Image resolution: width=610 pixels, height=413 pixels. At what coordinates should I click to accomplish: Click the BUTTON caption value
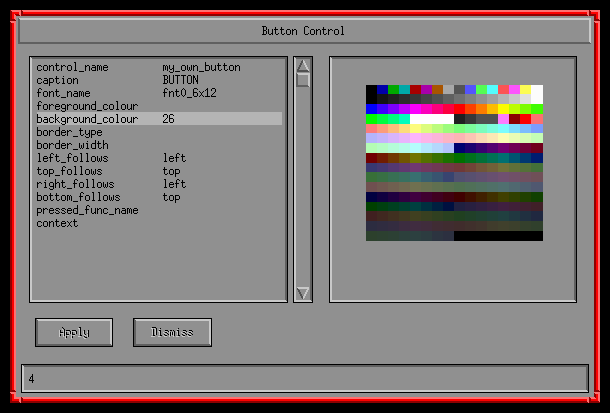pyautogui.click(x=181, y=80)
